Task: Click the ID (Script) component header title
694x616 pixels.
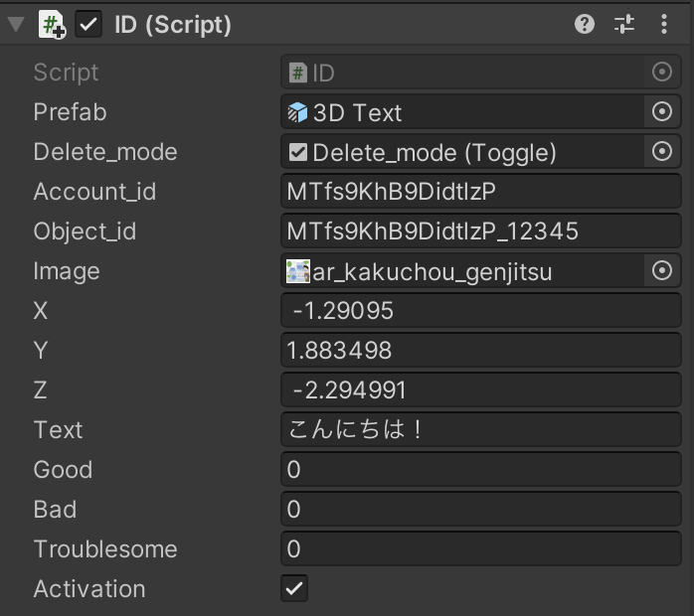Action: pos(172,25)
